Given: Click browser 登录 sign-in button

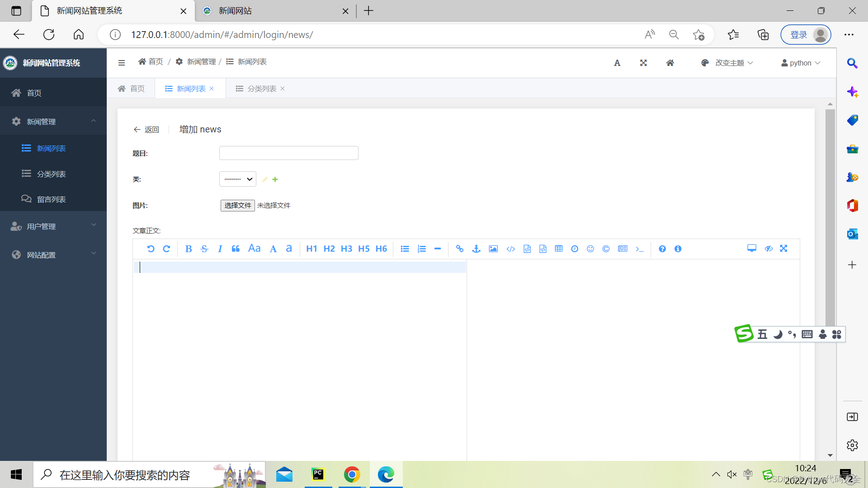Looking at the screenshot, I should (806, 35).
